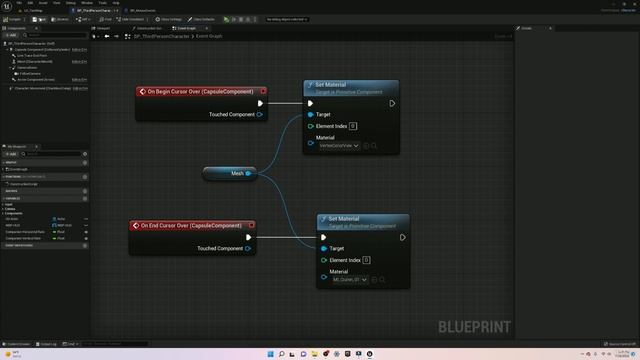Click the Save icon in toolbar
Image resolution: width=640 pixels, height=360 pixels.
35,19
